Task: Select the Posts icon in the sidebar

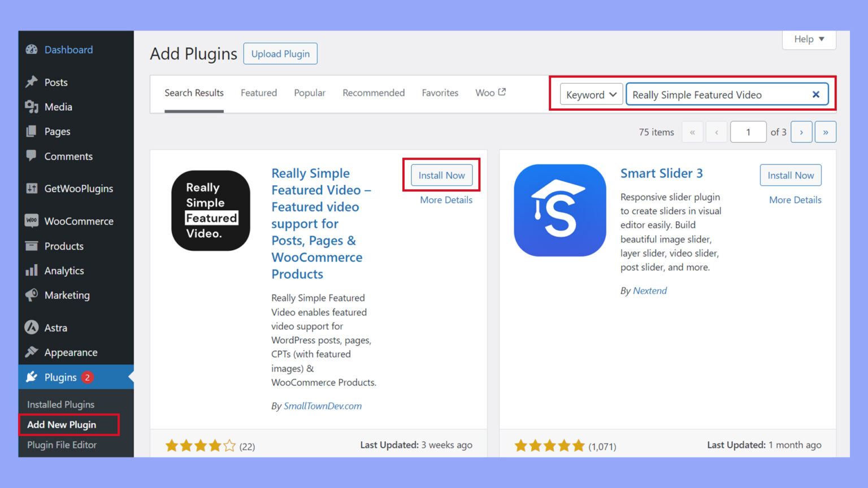Action: [x=32, y=82]
